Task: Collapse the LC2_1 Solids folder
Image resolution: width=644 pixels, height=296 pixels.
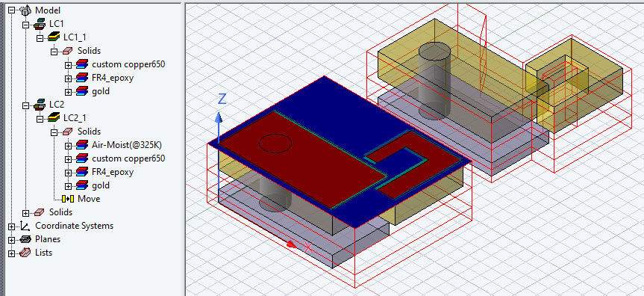Action: tap(54, 132)
